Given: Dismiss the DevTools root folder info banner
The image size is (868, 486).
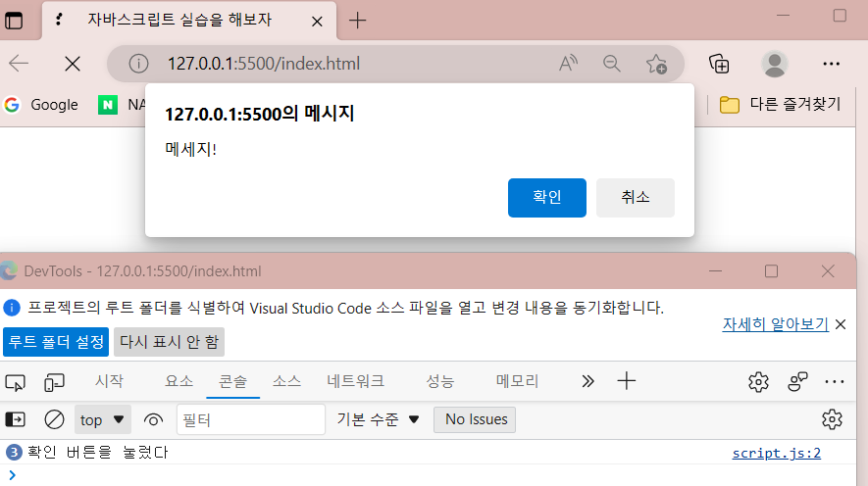Looking at the screenshot, I should click(841, 324).
